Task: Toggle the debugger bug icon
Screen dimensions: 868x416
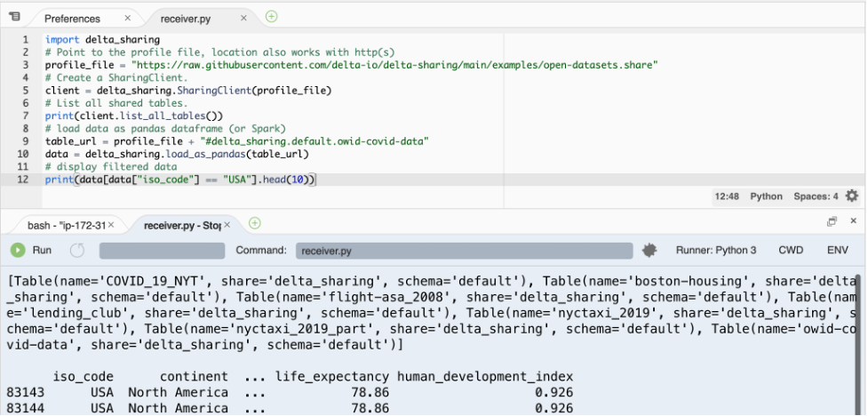Action: tap(649, 251)
